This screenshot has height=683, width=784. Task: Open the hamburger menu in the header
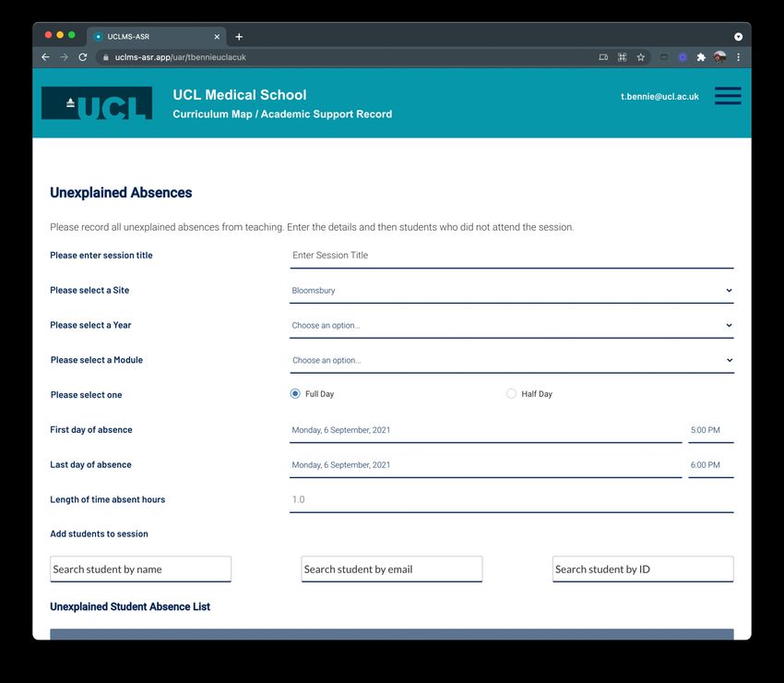click(x=728, y=96)
